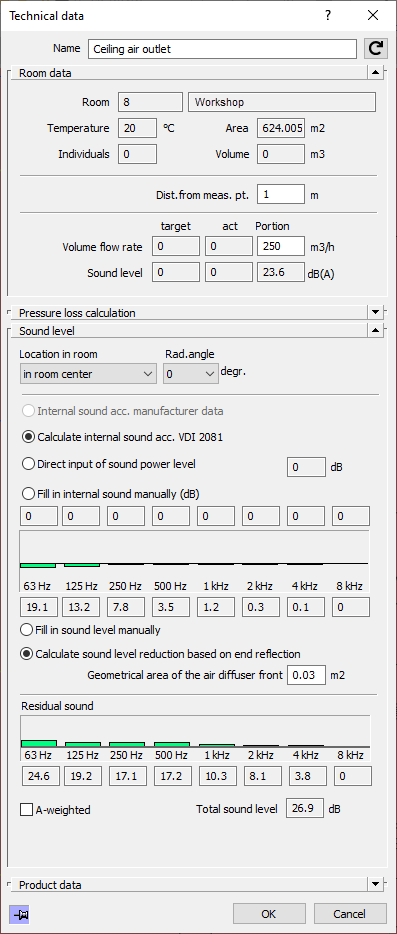This screenshot has height=934, width=397.
Task: Enable the A-weighted checkbox
Action: coord(55,810)
